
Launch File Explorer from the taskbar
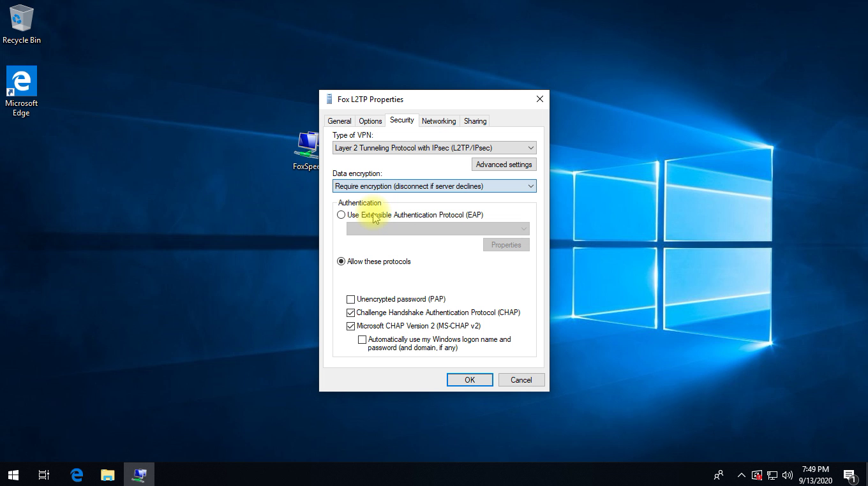click(x=107, y=475)
